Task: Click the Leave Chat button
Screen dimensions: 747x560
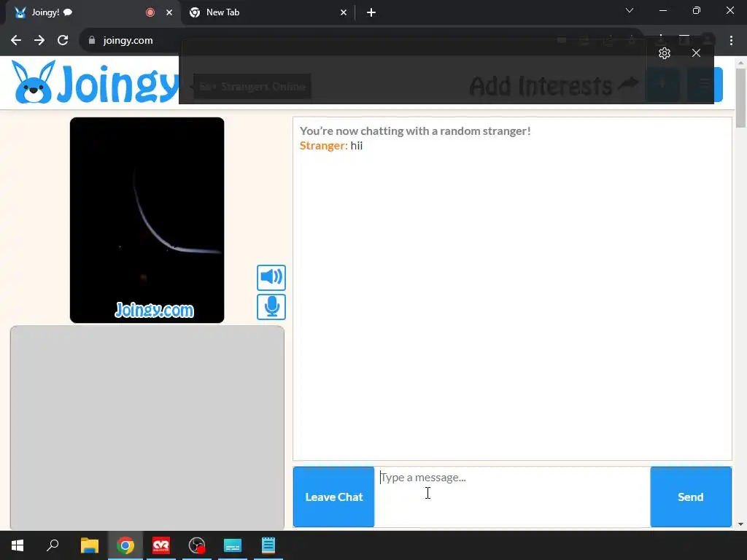Action: [x=333, y=497]
